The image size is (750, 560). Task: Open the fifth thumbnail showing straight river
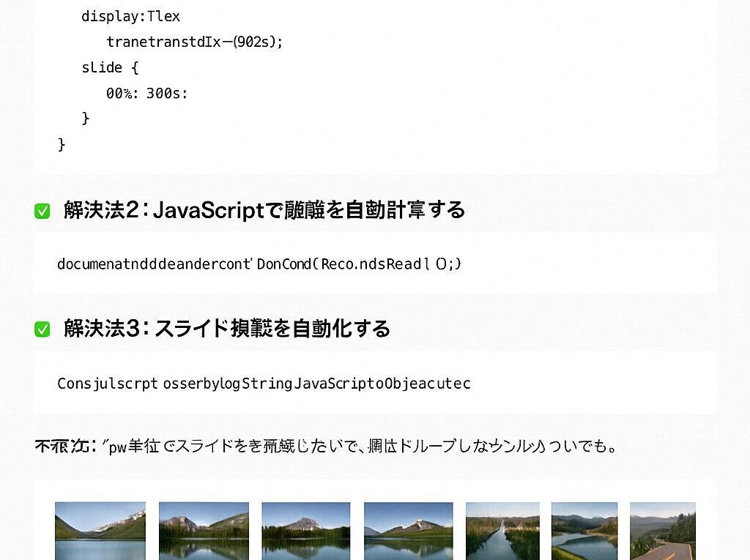pos(502,531)
